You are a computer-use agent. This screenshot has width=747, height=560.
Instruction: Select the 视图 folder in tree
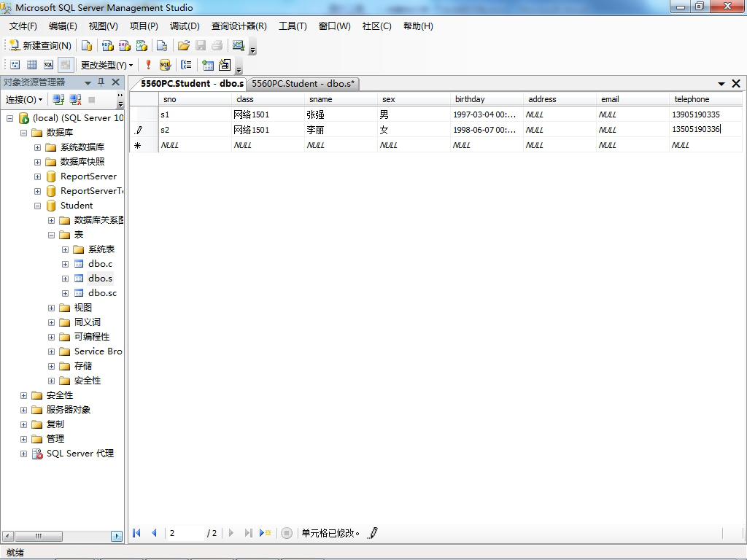(83, 308)
